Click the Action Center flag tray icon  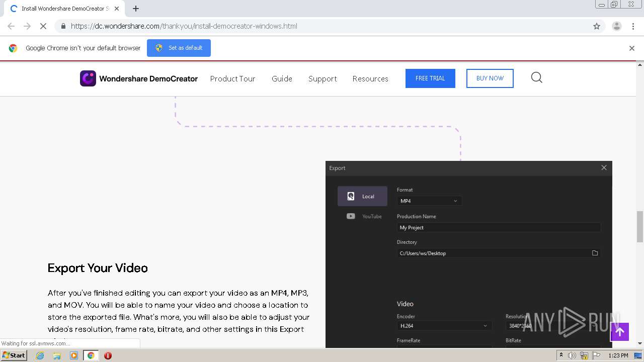click(596, 355)
